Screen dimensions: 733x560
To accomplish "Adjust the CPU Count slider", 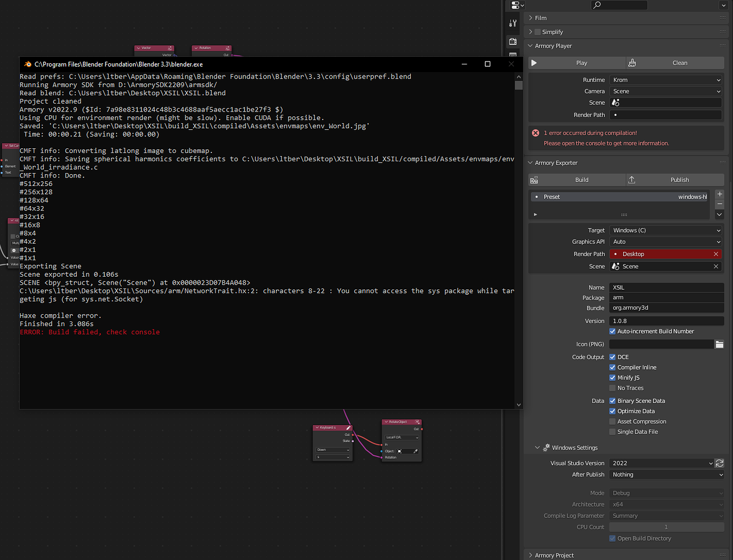I will pos(666,527).
